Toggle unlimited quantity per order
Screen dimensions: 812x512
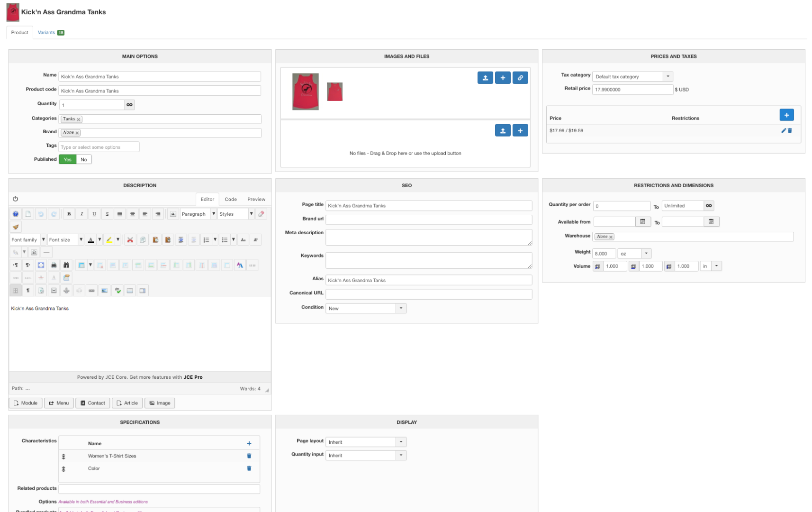[709, 206]
